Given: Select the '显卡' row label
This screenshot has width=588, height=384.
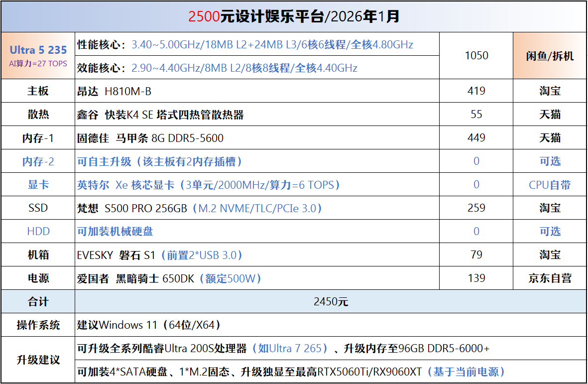Looking at the screenshot, I should [x=38, y=184].
